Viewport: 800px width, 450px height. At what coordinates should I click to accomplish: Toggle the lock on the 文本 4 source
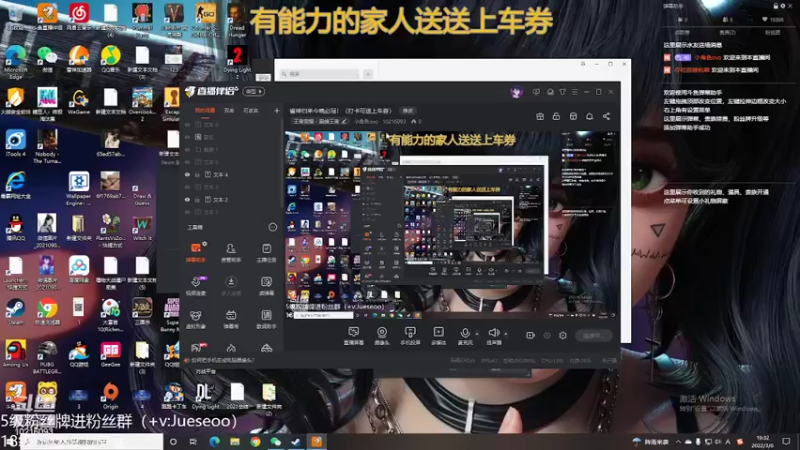click(x=197, y=174)
